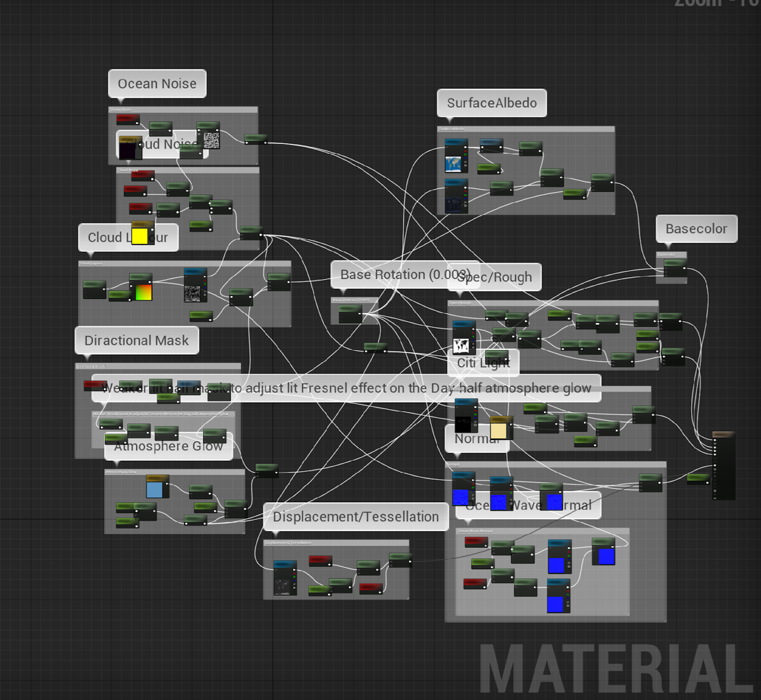Image resolution: width=761 pixels, height=700 pixels.
Task: Click the Citi Light comment bubble
Action: [x=483, y=363]
